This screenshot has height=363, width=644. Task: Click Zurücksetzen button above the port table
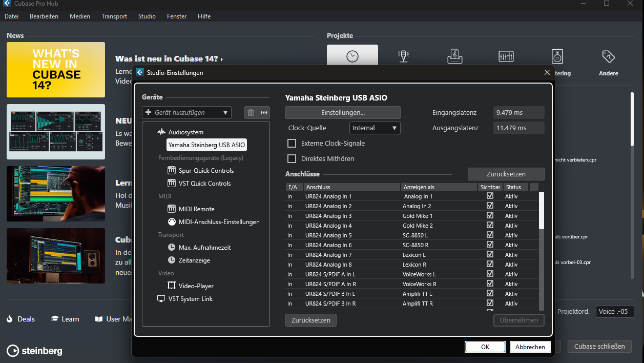506,174
